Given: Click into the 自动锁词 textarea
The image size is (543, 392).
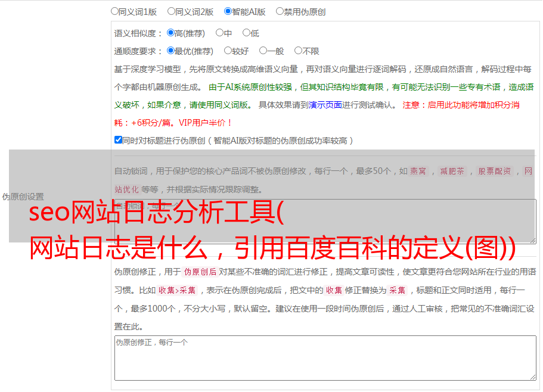Looking at the screenshot, I should [325, 222].
